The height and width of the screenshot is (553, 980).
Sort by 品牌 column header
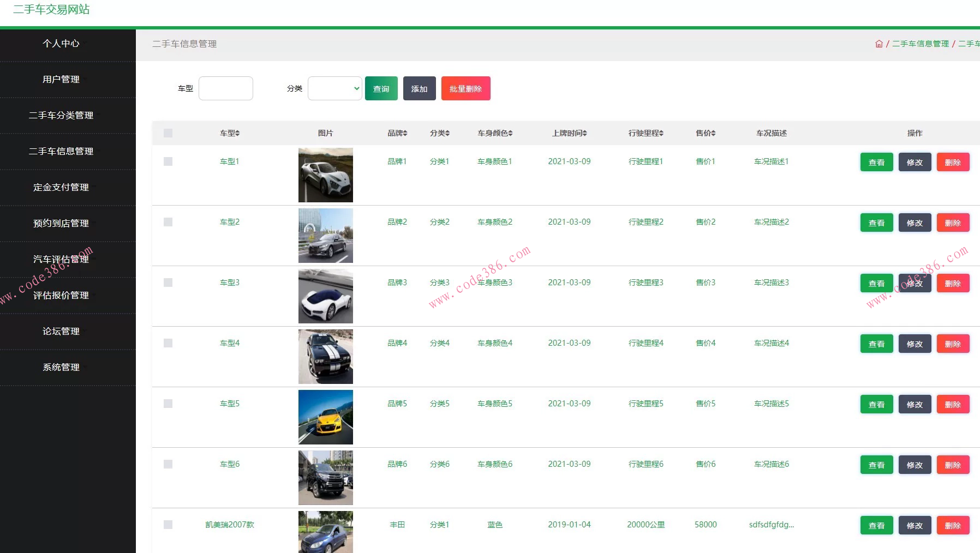pyautogui.click(x=397, y=133)
